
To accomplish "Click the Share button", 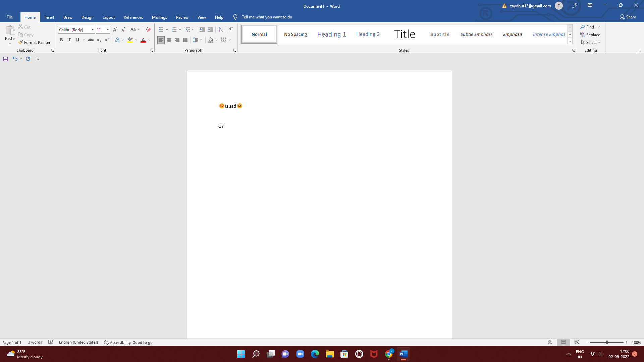I will click(x=628, y=17).
